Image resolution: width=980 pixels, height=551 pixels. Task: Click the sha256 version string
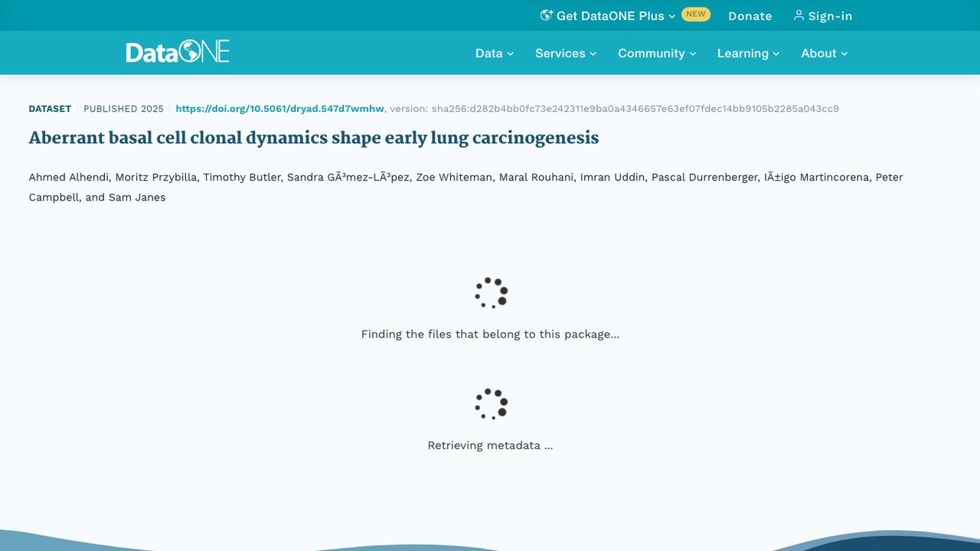tap(635, 109)
